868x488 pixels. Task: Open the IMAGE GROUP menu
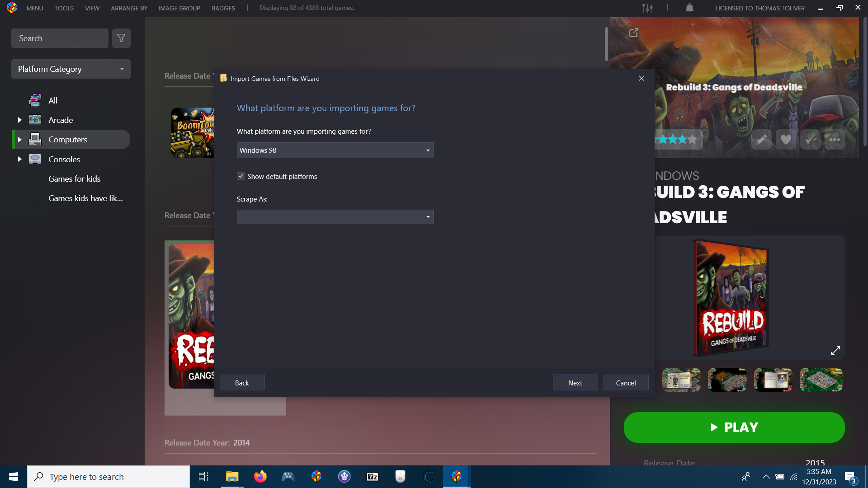[x=179, y=8]
